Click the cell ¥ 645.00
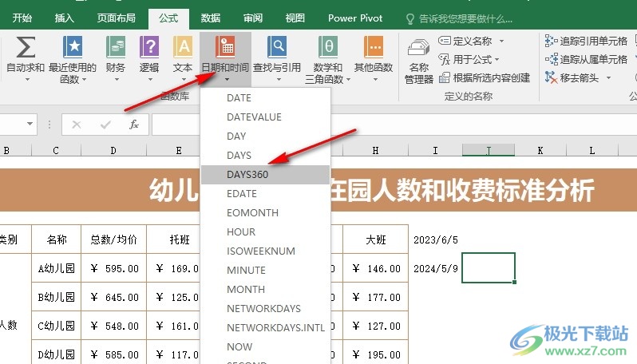 tap(113, 298)
